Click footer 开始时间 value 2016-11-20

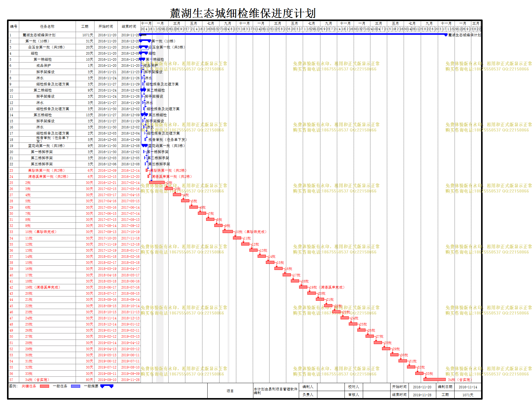(422, 387)
